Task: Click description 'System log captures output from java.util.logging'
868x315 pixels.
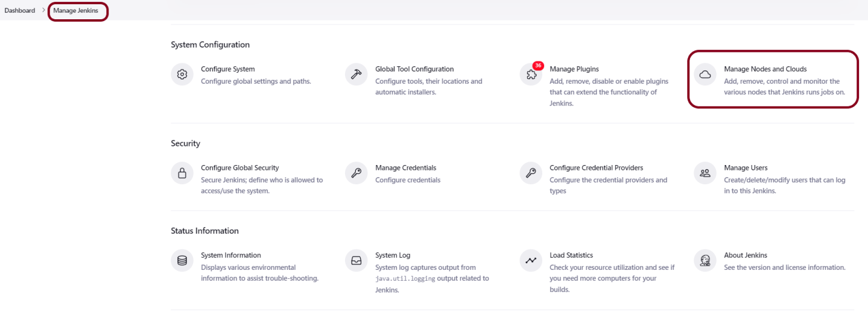Action: click(432, 278)
